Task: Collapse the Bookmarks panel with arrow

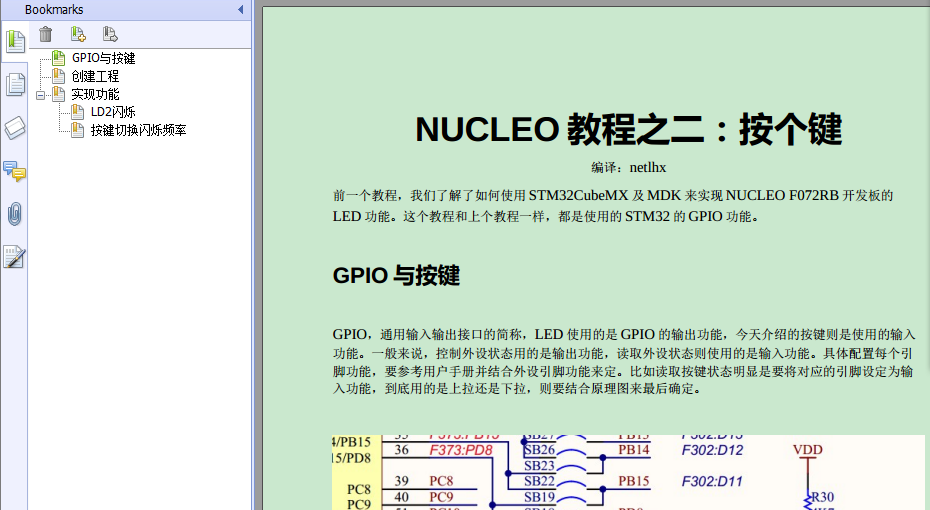Action: 240,9
